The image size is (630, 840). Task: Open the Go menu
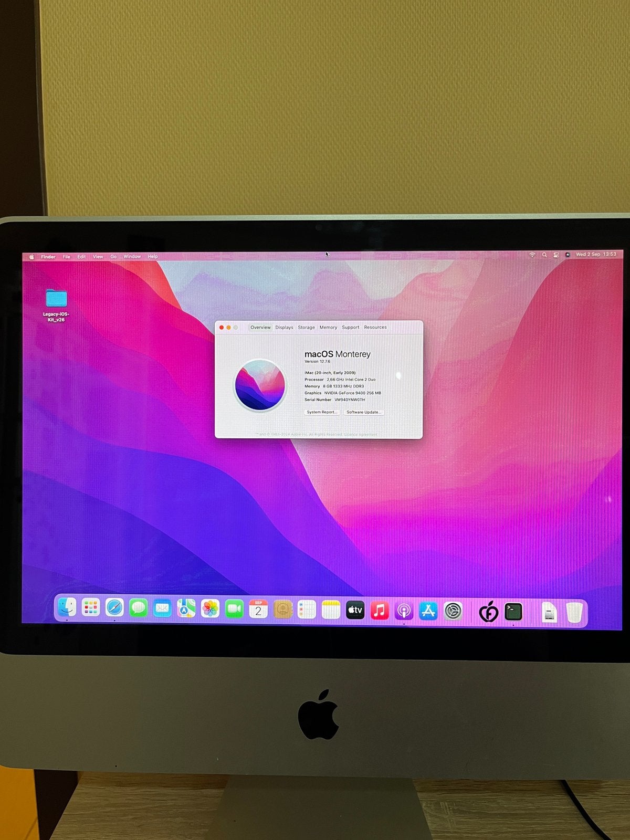pyautogui.click(x=113, y=257)
